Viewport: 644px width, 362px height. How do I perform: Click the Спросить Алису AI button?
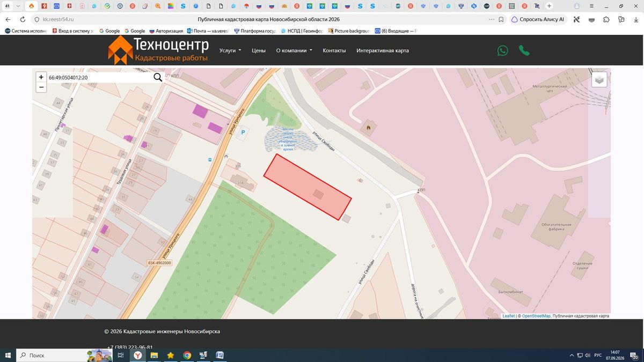538,19
